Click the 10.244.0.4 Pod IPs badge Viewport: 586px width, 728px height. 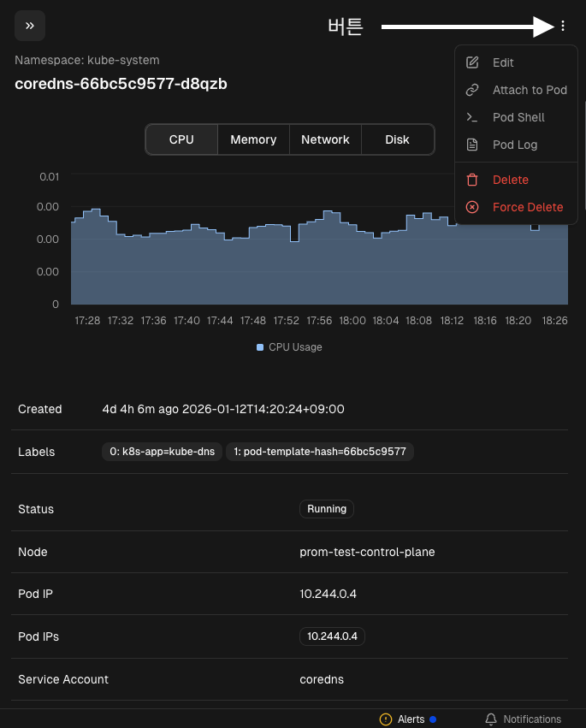332,636
